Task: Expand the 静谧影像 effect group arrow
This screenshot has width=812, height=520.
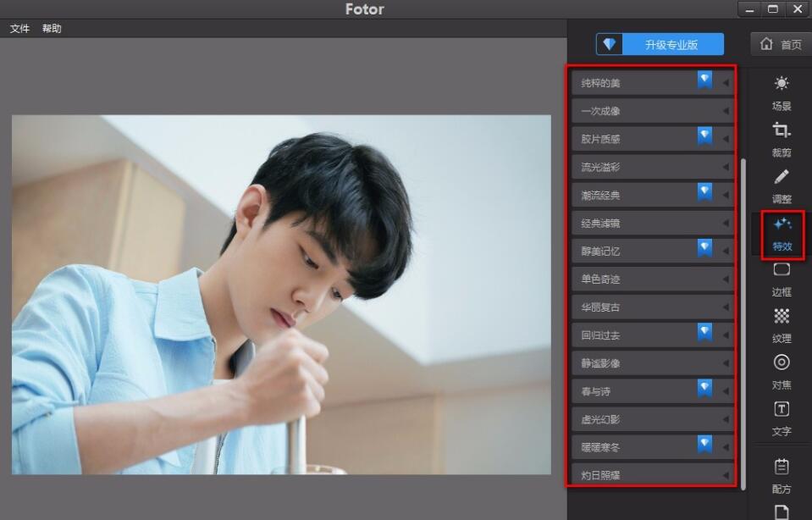Action: (726, 363)
